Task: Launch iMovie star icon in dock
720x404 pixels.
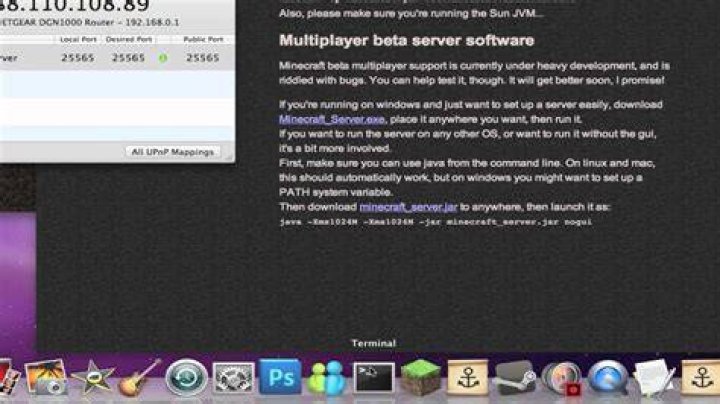Action: 93,377
